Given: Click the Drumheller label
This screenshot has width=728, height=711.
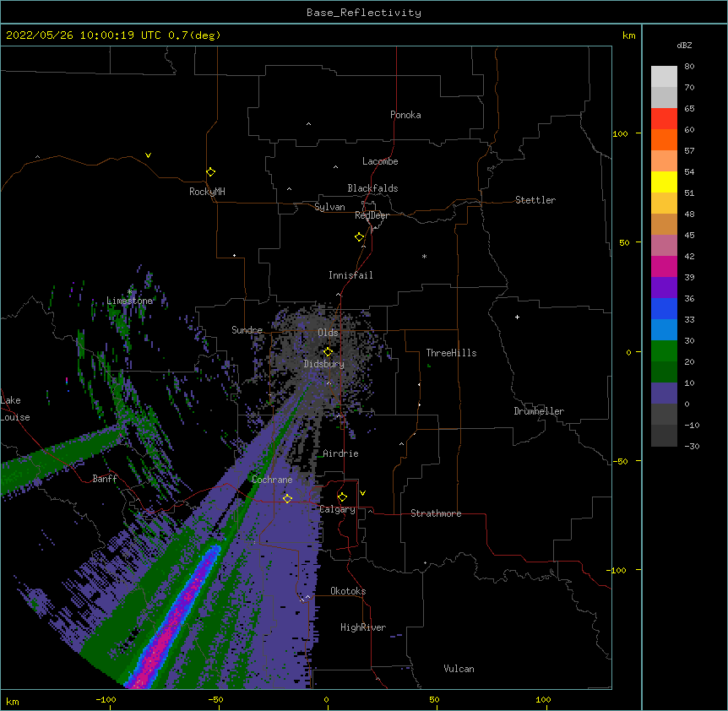Looking at the screenshot, I should click(x=539, y=411).
